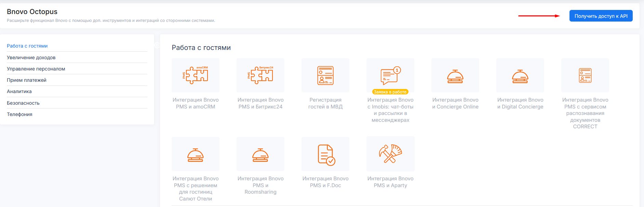This screenshot has height=207, width=644.
Task: Open 'Регистрация гостей в МВД' label
Action: click(325, 103)
